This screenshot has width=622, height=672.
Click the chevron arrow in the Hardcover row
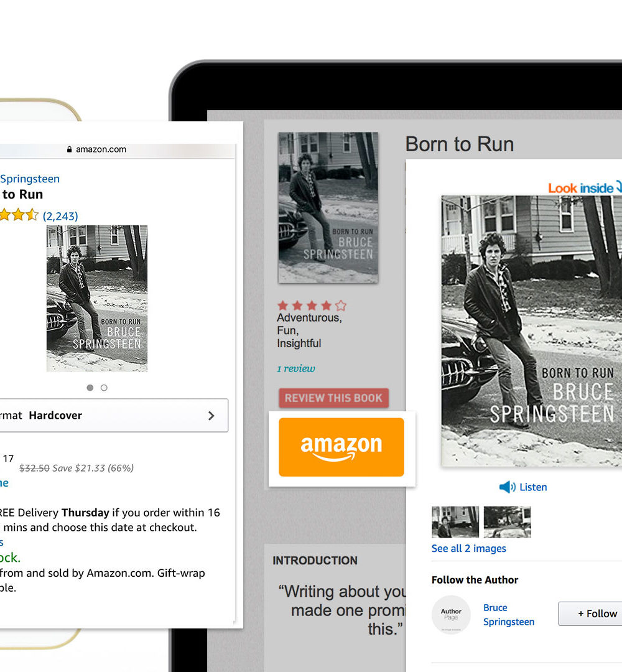tap(211, 415)
